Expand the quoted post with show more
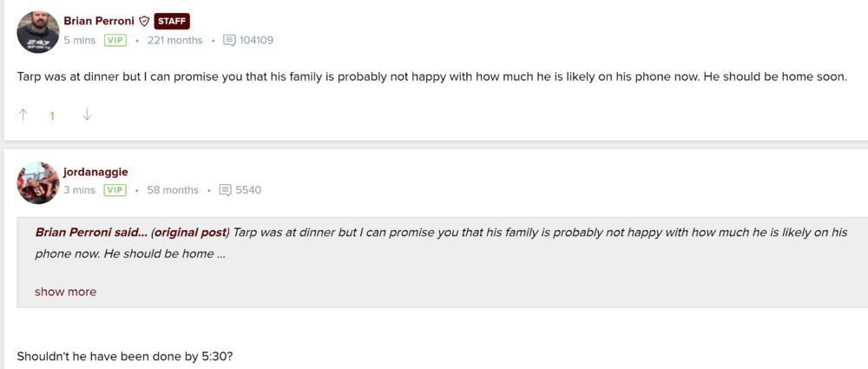This screenshot has height=369, width=868. pyautogui.click(x=65, y=292)
